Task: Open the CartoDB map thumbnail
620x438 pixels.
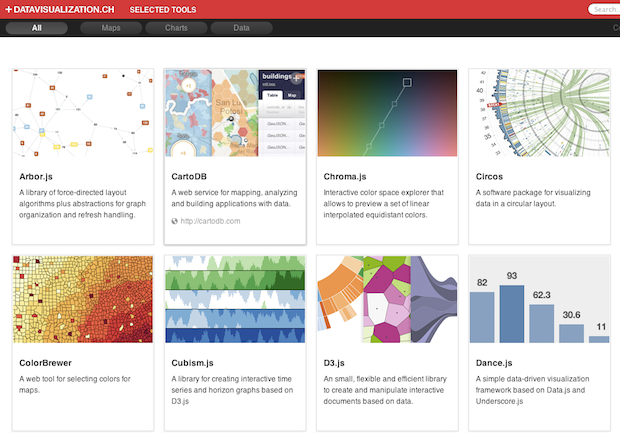Action: [x=235, y=113]
